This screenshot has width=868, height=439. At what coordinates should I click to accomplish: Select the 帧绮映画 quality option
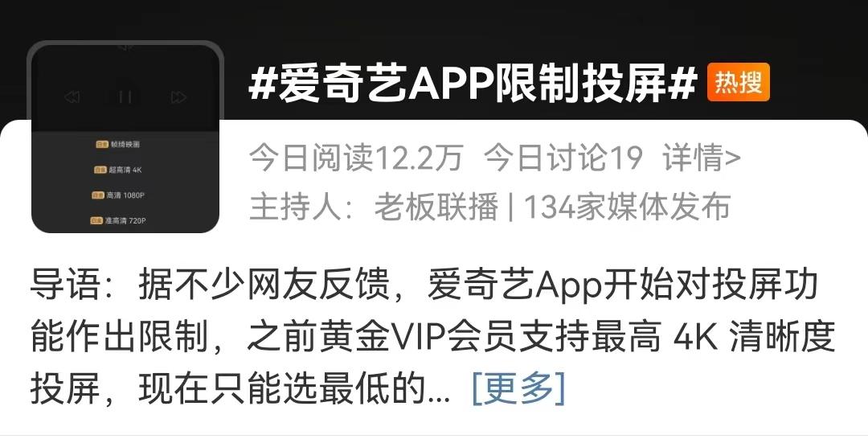pos(117,145)
